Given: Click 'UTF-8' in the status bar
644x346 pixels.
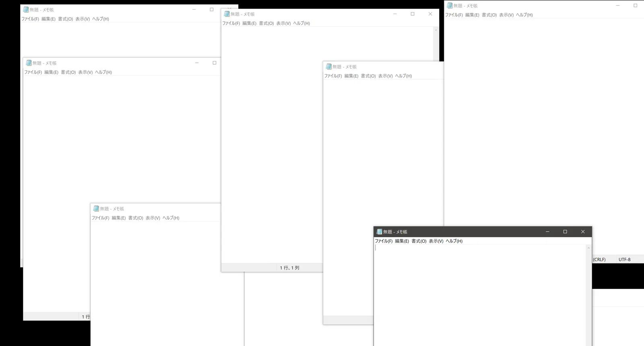Looking at the screenshot, I should pos(625,259).
